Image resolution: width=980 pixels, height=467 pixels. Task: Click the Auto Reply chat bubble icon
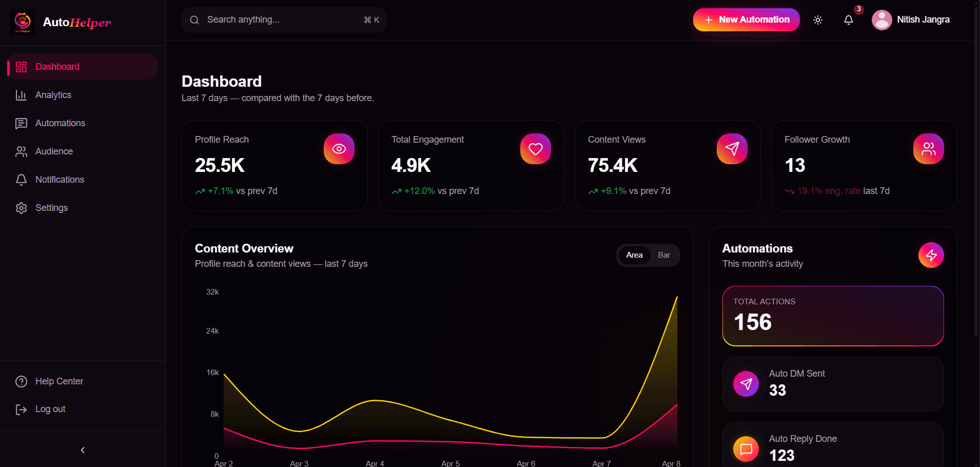pyautogui.click(x=746, y=449)
